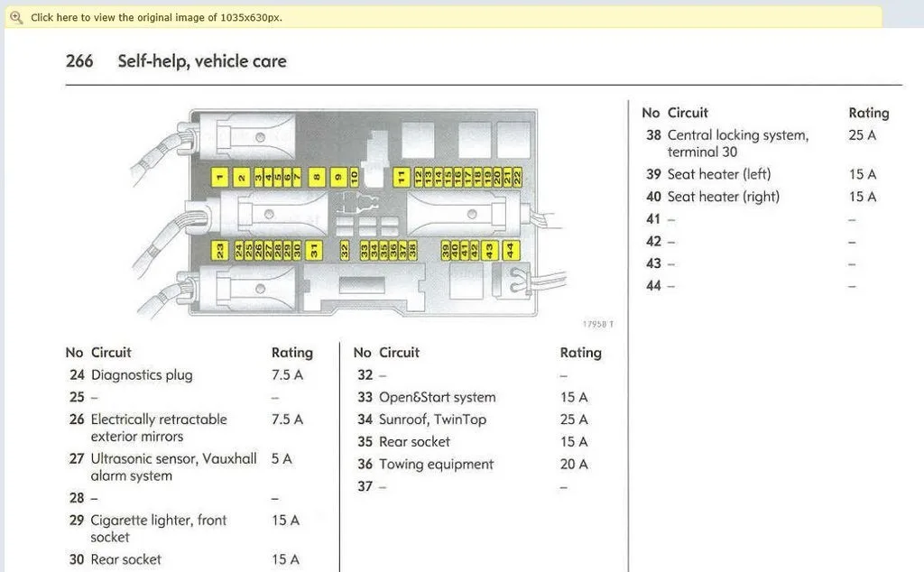Click the '5 A' rating value
This screenshot has width=924, height=572.
[x=282, y=459]
